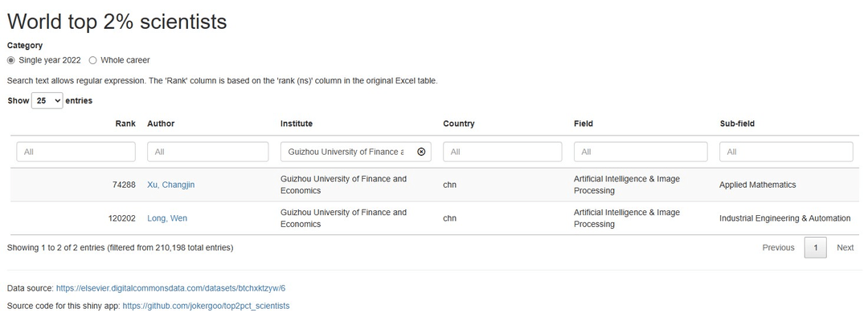
Task: Select the Single year 2022 option
Action: (x=11, y=60)
